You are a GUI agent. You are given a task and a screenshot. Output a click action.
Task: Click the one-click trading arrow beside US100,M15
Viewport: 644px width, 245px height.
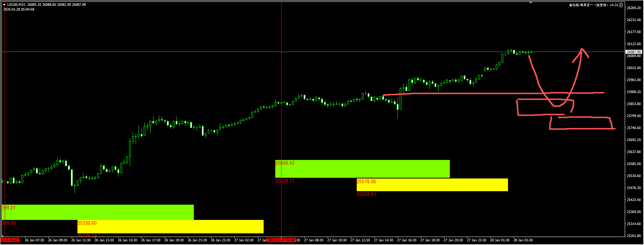coord(4,5)
